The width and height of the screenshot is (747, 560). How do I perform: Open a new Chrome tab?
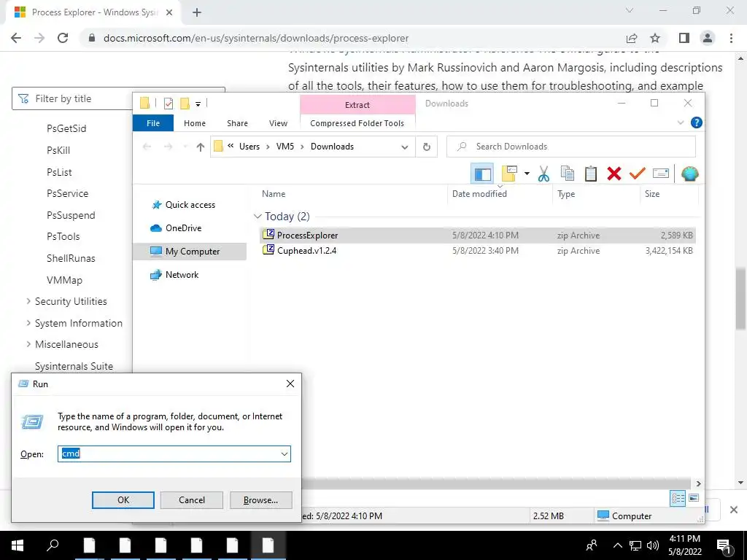click(197, 12)
